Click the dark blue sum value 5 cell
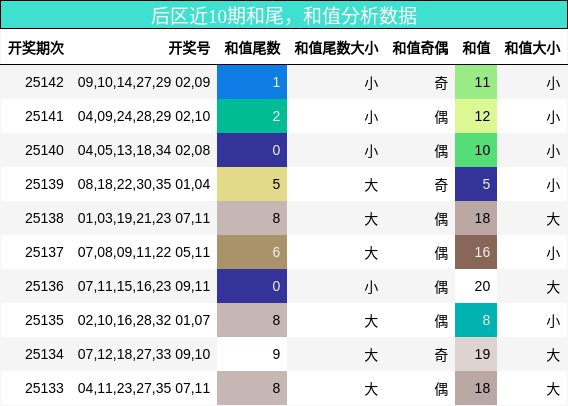The image size is (568, 406). (x=476, y=184)
